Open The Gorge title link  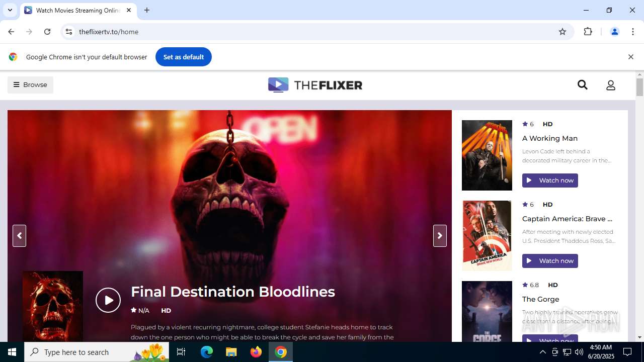[x=541, y=299]
